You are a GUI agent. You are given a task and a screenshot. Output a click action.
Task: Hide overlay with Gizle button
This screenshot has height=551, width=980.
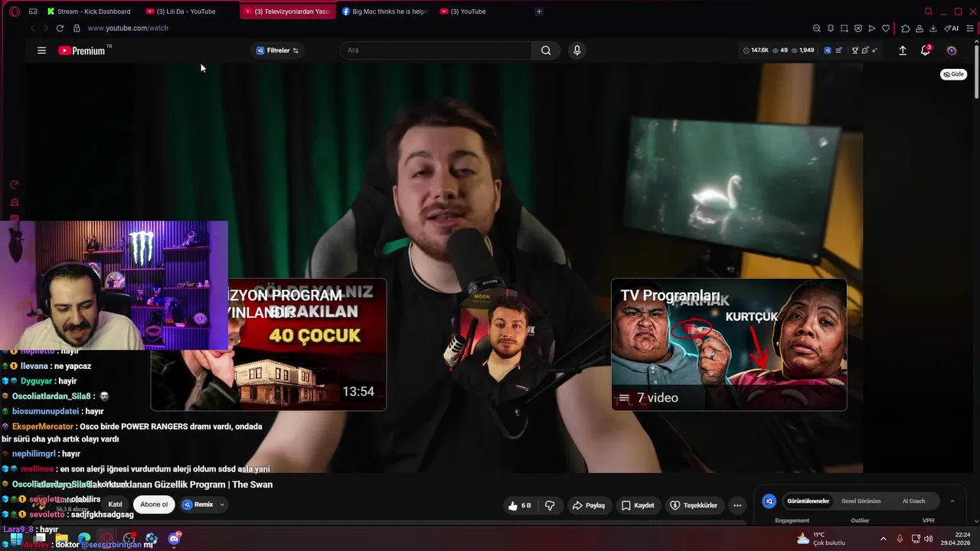[x=953, y=74]
